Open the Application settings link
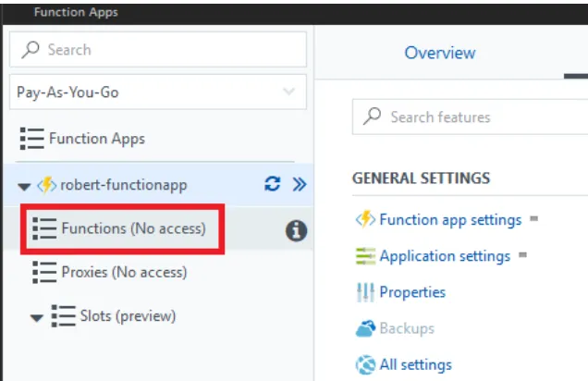Viewport: 588px width, 381px height. 445,256
